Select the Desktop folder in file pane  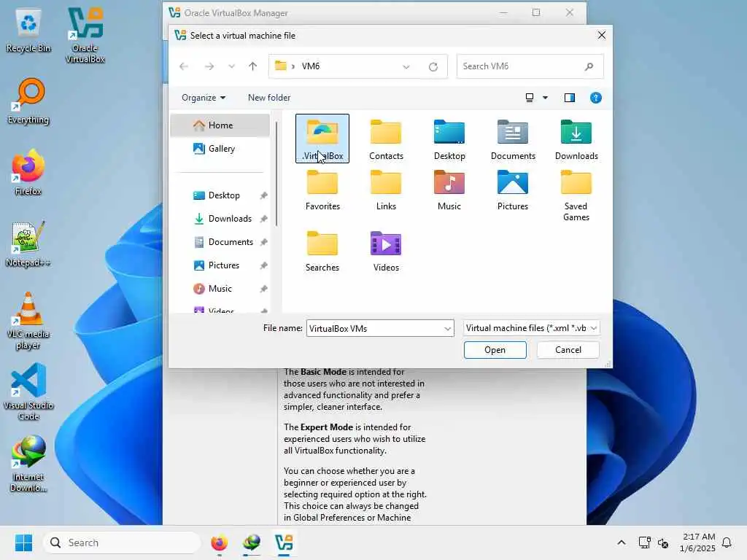pyautogui.click(x=449, y=139)
